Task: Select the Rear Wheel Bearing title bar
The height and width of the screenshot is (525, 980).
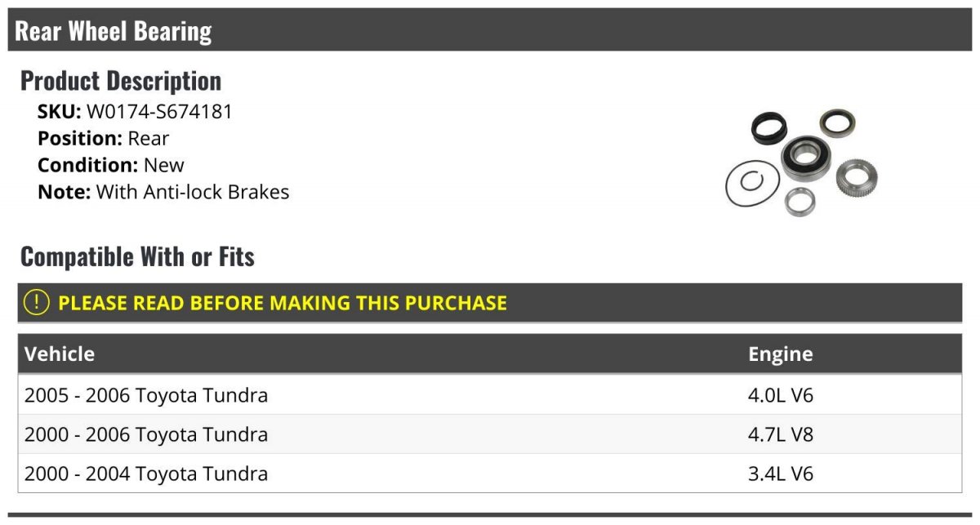Action: [490, 30]
